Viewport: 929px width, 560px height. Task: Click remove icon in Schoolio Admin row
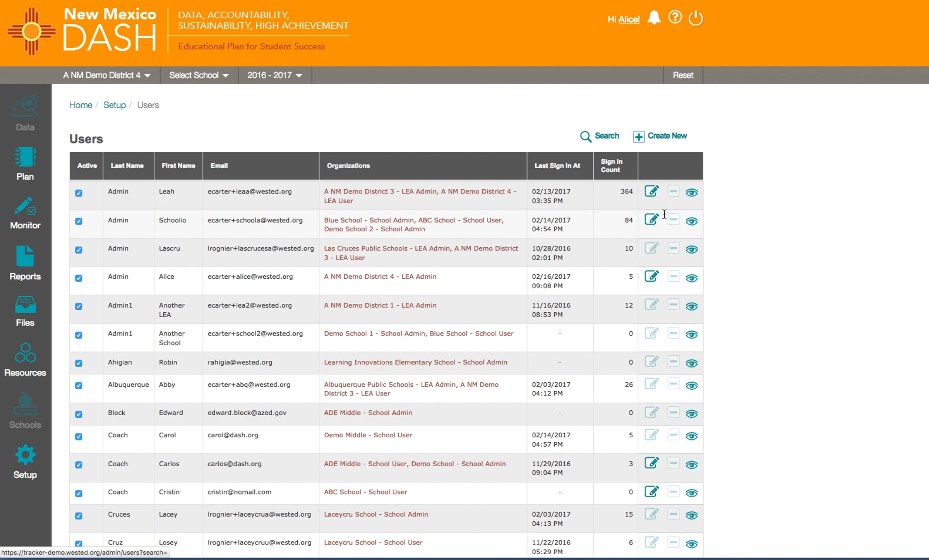point(673,219)
